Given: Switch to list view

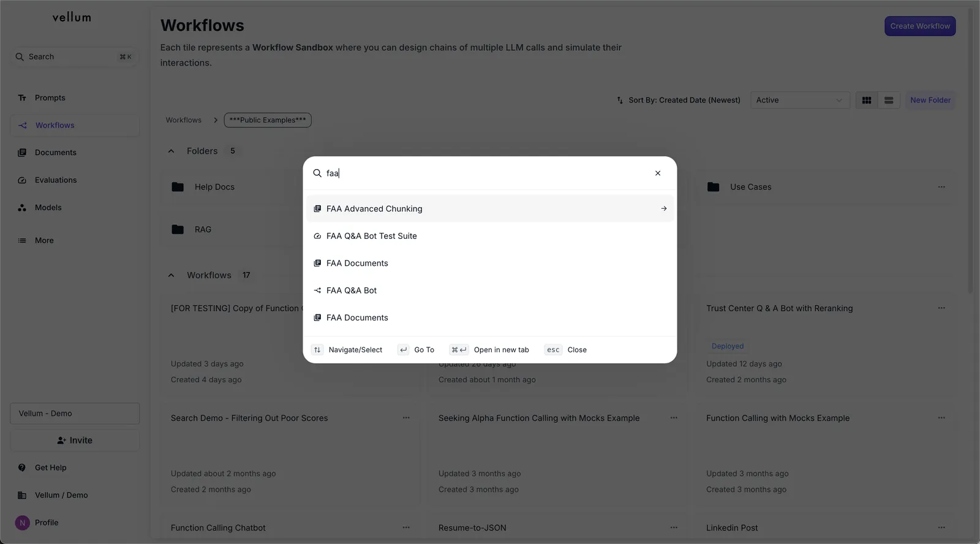Looking at the screenshot, I should coord(889,100).
